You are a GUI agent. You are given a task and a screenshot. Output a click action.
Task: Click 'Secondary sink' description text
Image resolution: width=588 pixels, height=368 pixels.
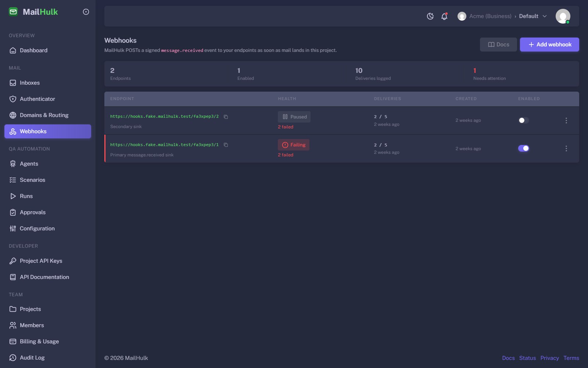(x=126, y=127)
